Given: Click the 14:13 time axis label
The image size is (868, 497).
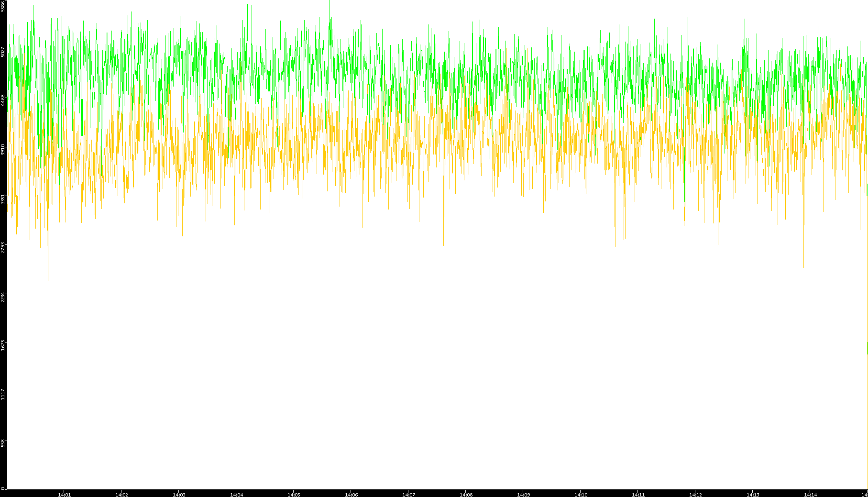Looking at the screenshot, I should [753, 494].
